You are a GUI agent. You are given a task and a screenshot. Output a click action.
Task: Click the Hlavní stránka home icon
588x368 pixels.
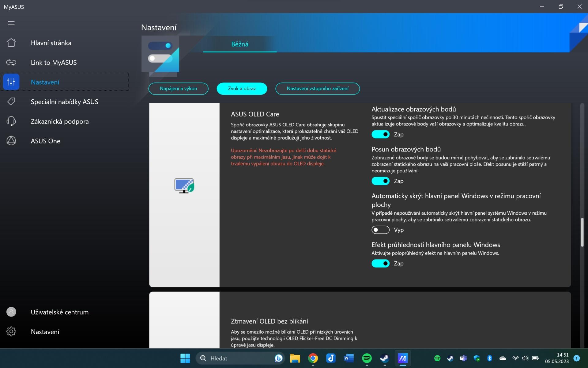click(11, 43)
